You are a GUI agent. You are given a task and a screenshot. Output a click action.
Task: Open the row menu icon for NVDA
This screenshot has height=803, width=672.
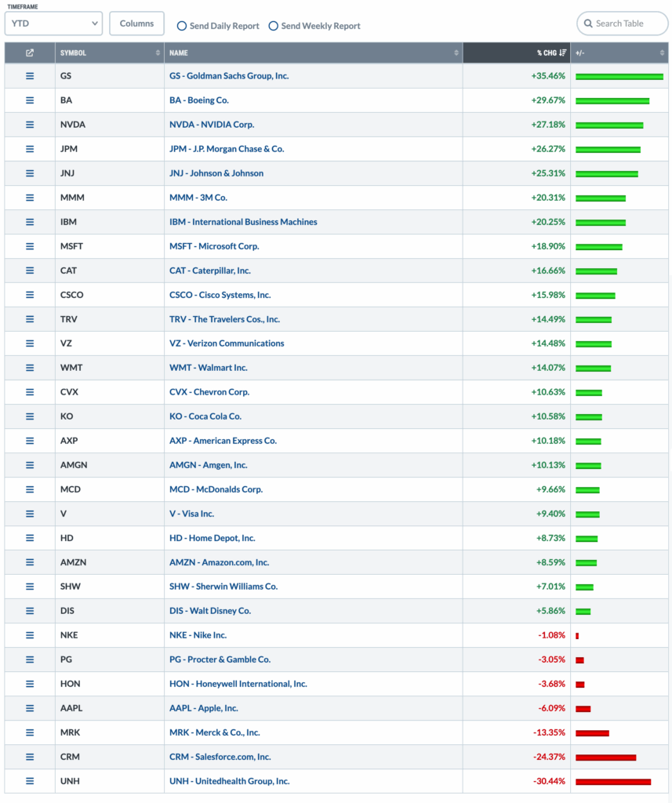coord(30,125)
